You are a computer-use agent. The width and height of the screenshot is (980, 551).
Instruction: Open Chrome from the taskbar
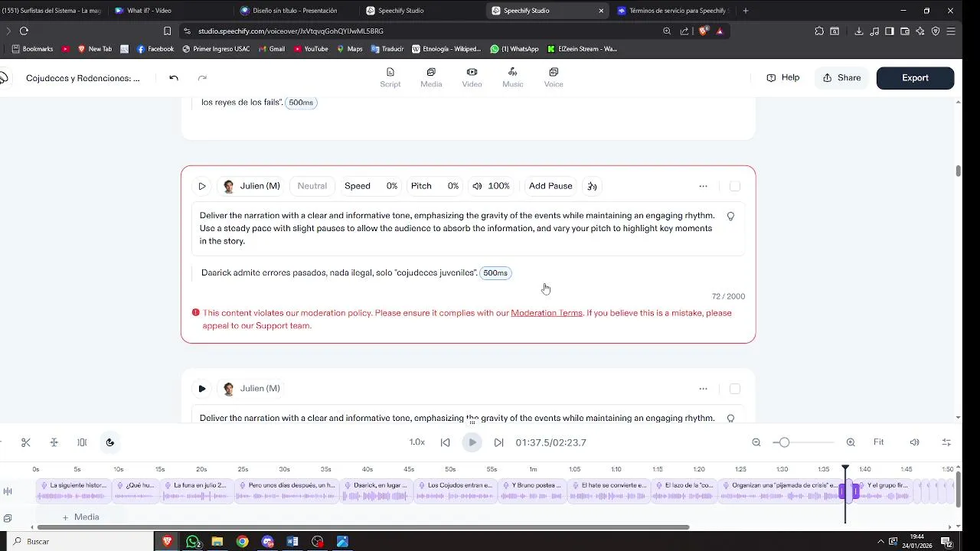(243, 541)
